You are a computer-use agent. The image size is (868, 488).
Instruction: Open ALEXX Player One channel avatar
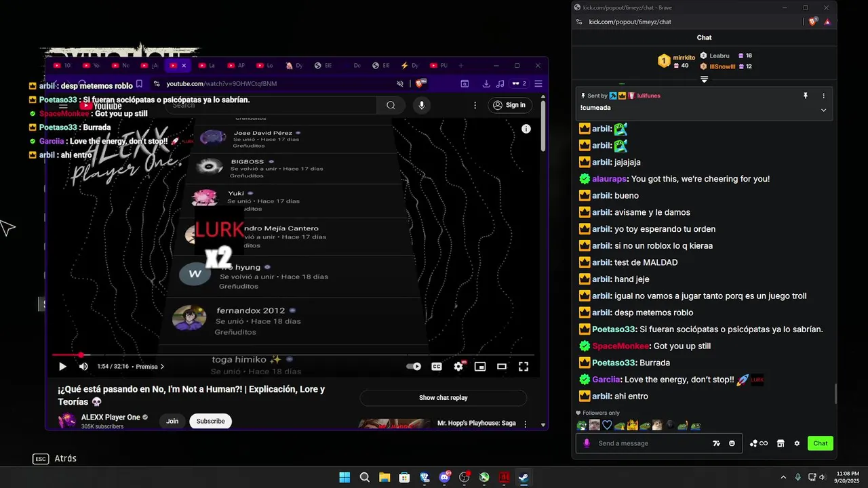(67, 421)
